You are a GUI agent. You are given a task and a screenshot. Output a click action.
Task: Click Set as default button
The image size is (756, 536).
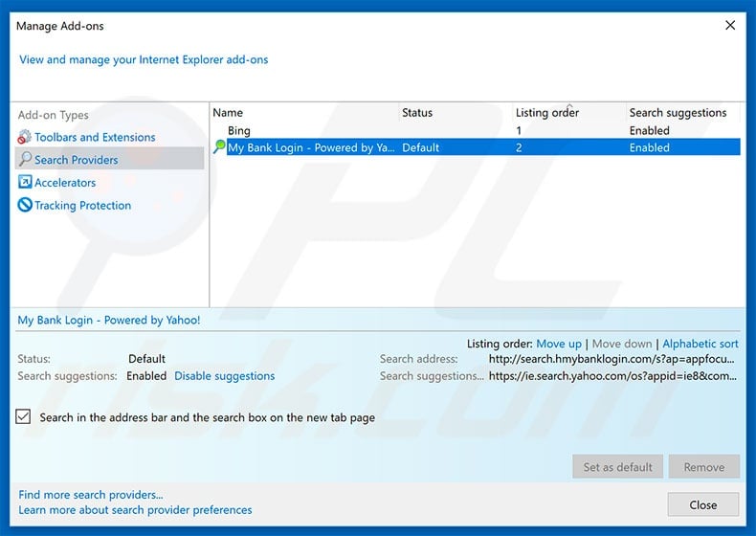(x=617, y=466)
